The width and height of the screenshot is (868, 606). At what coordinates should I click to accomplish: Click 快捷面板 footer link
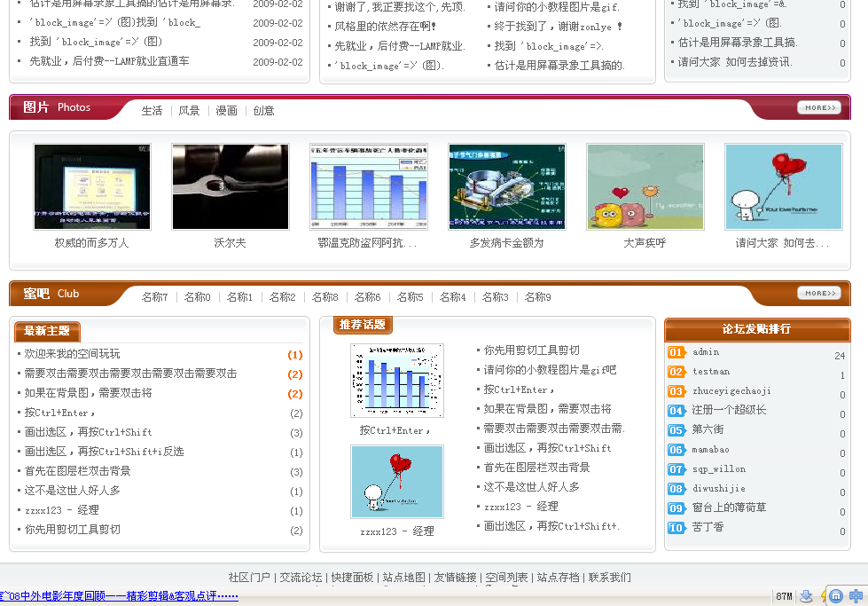pos(352,578)
